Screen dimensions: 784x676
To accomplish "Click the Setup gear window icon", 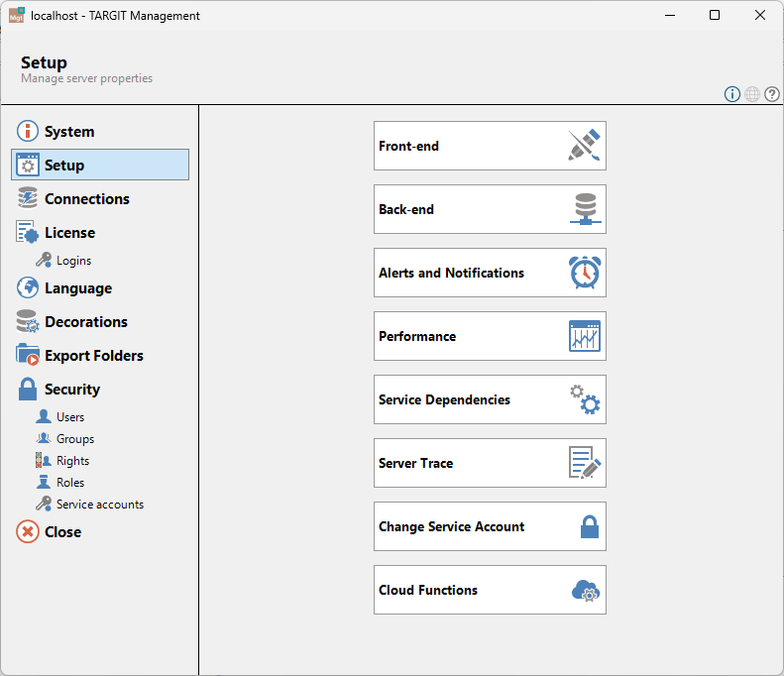I will (x=28, y=165).
